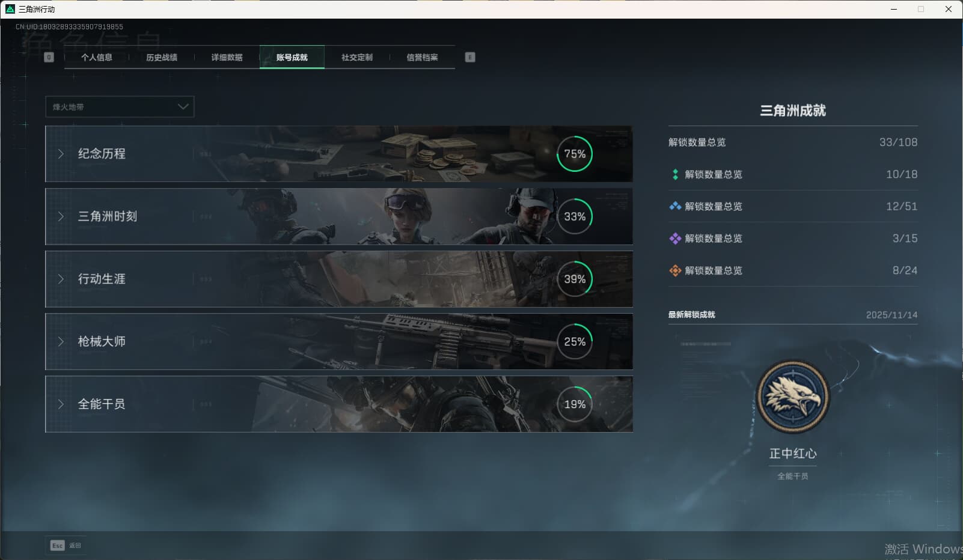This screenshot has height=560, width=963.
Task: Click the E key next-tab icon
Action: pos(470,57)
